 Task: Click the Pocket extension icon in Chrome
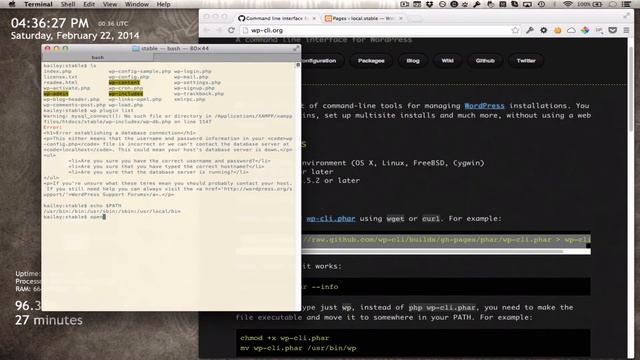613,30
